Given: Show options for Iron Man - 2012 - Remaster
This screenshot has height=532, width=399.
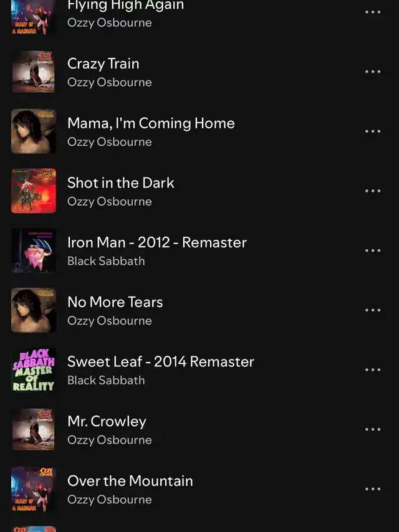Looking at the screenshot, I should [373, 250].
